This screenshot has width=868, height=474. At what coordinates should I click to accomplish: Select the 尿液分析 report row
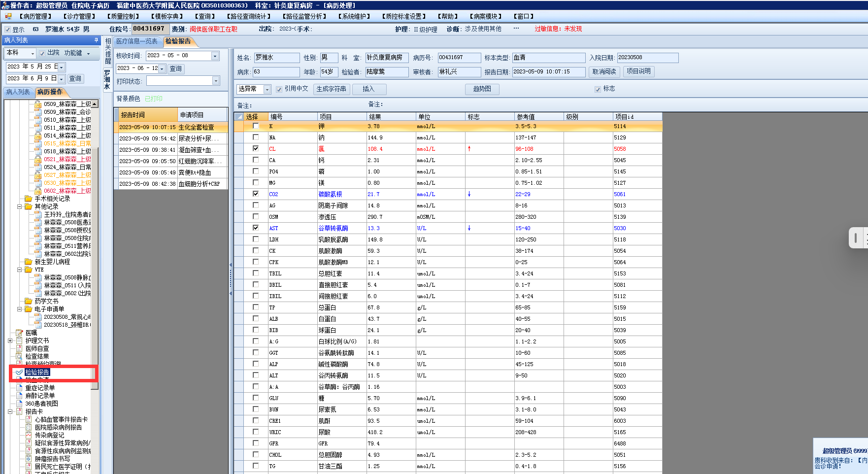pyautogui.click(x=171, y=138)
